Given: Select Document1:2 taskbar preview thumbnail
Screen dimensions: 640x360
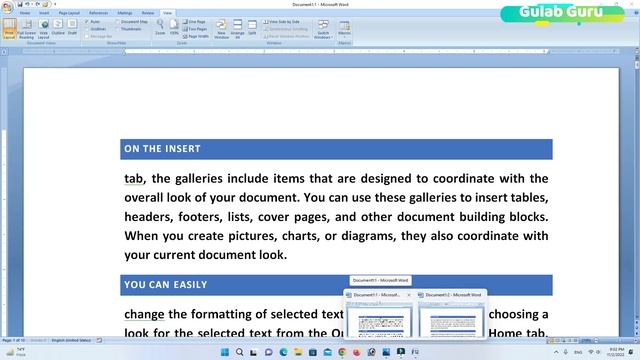Looking at the screenshot, I should pyautogui.click(x=451, y=320).
